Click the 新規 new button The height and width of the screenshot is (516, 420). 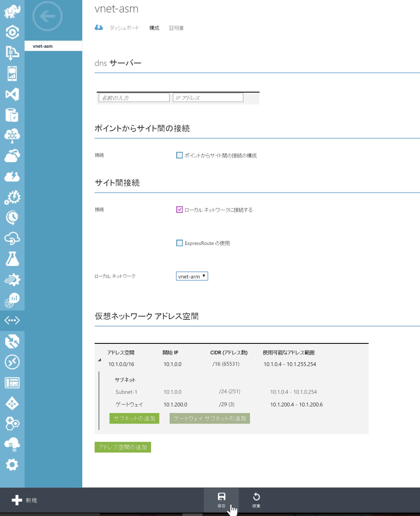pos(24,500)
